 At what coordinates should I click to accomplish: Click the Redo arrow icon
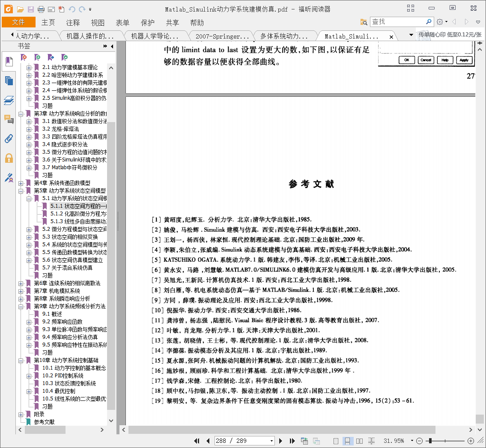point(82,9)
